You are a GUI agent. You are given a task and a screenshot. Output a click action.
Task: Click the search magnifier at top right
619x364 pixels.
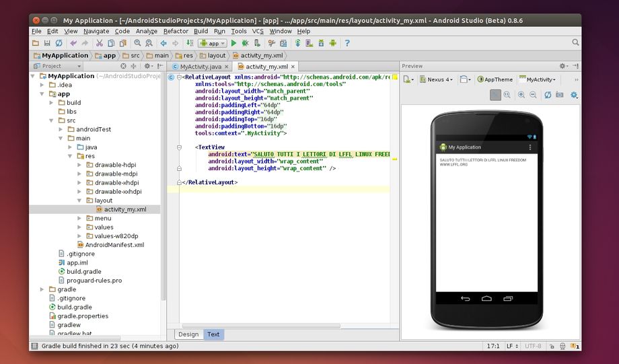[575, 42]
